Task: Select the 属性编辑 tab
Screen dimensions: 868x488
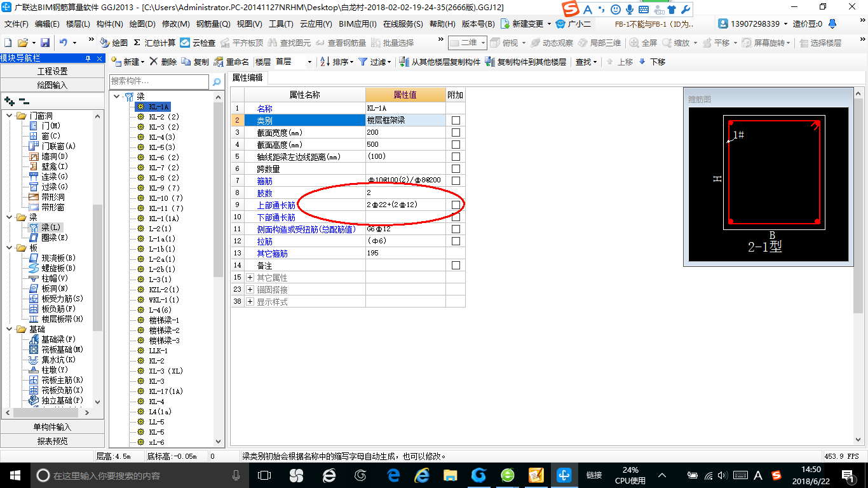Action: tap(248, 78)
